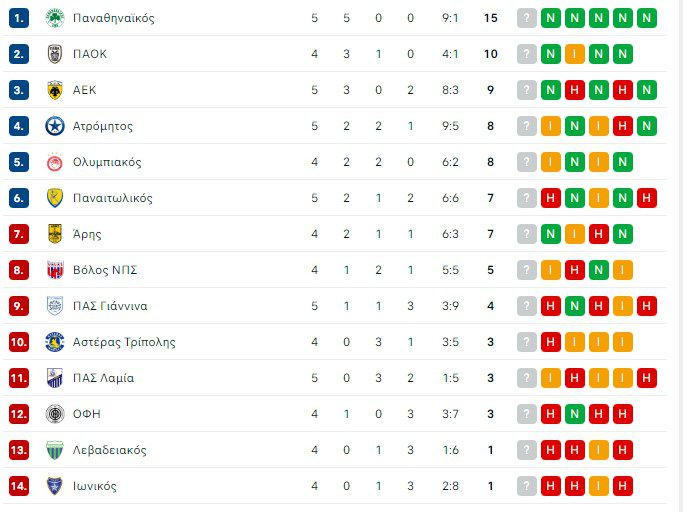Image resolution: width=683 pixels, height=512 pixels.
Task: Click the ΑΕΚ yellow eagle crest
Action: [x=55, y=90]
